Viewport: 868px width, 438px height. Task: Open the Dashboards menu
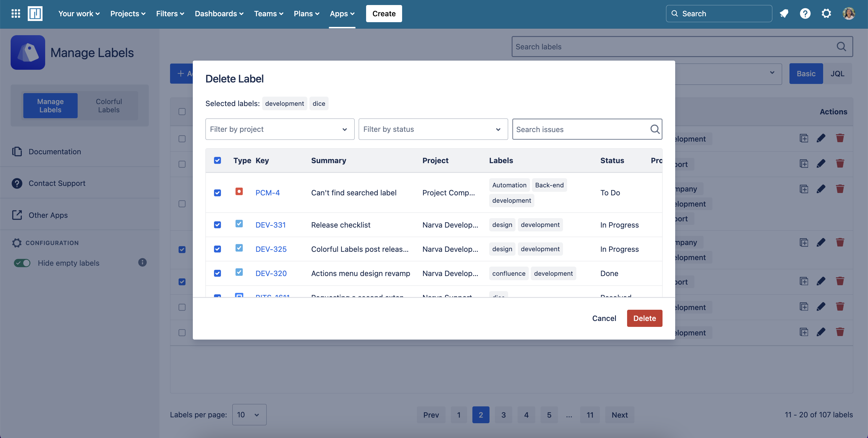coord(219,14)
